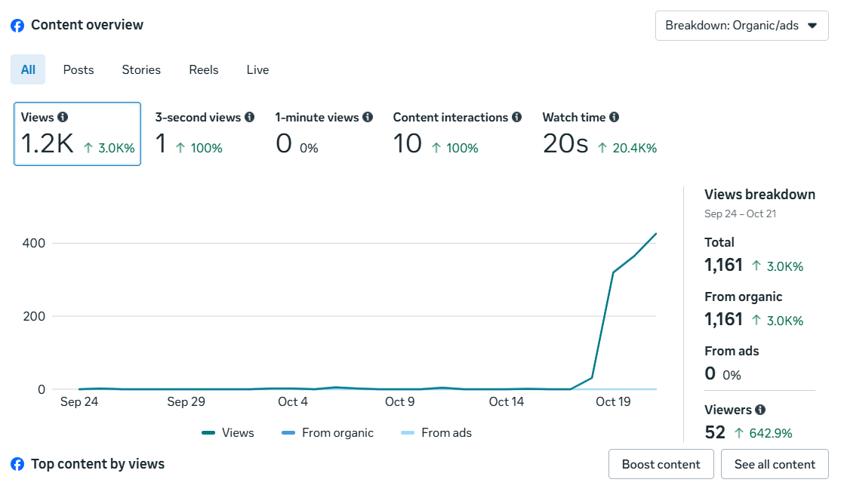This screenshot has width=841, height=504.
Task: Select the Live tab
Action: 257,69
